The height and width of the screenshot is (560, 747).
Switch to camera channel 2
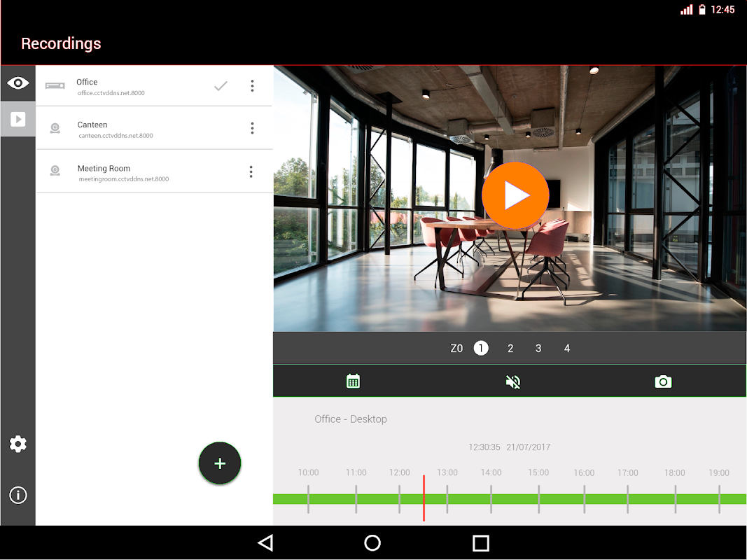pos(510,349)
